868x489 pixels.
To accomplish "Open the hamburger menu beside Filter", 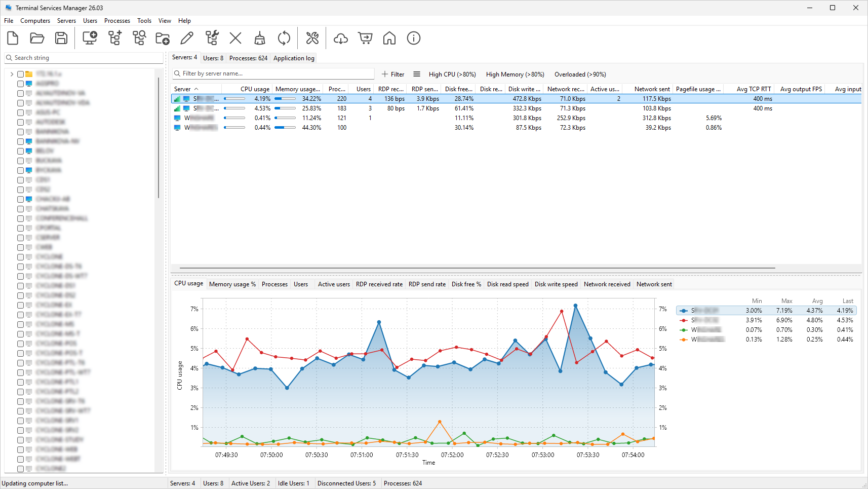I will pyautogui.click(x=417, y=74).
